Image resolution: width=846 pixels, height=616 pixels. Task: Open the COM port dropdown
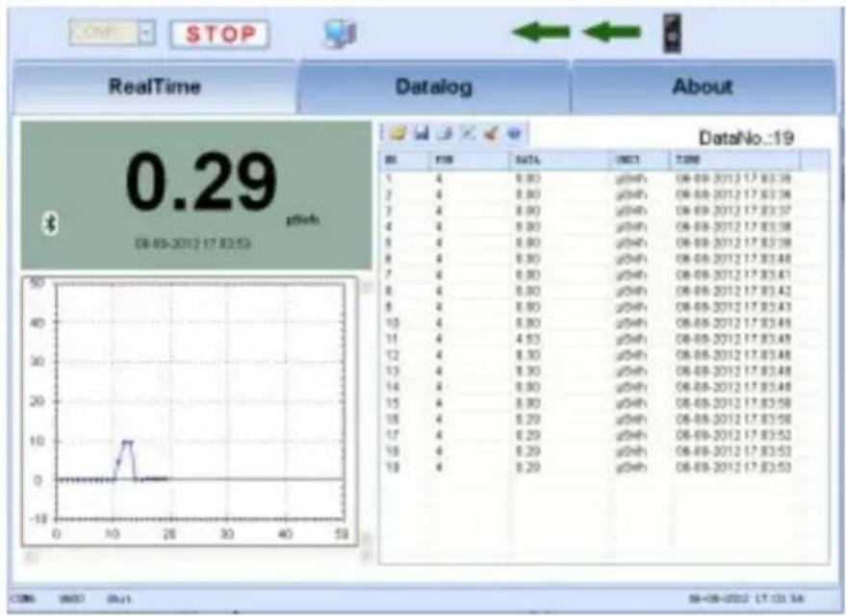pos(146,34)
